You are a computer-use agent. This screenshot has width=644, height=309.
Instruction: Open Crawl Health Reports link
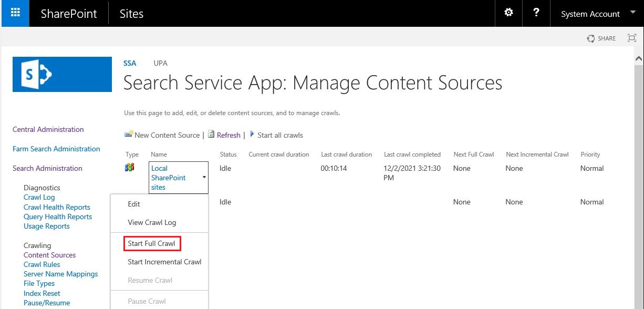(57, 207)
